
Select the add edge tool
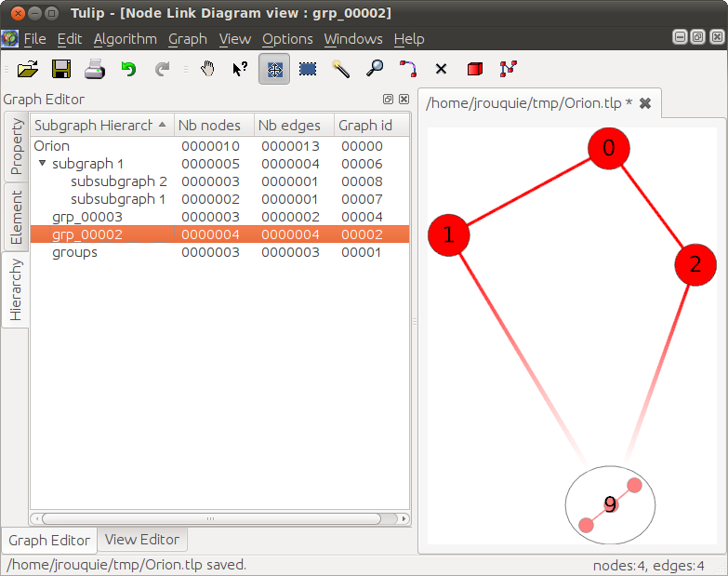[509, 69]
